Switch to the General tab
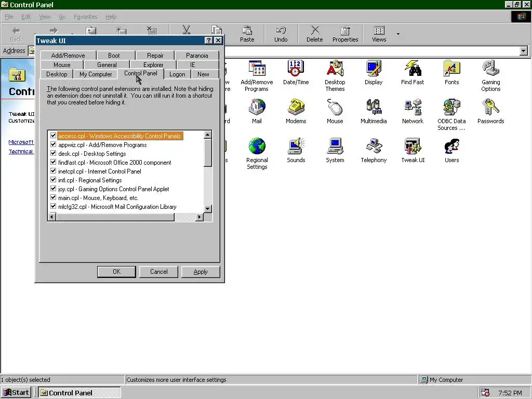This screenshot has height=399, width=532. point(107,65)
